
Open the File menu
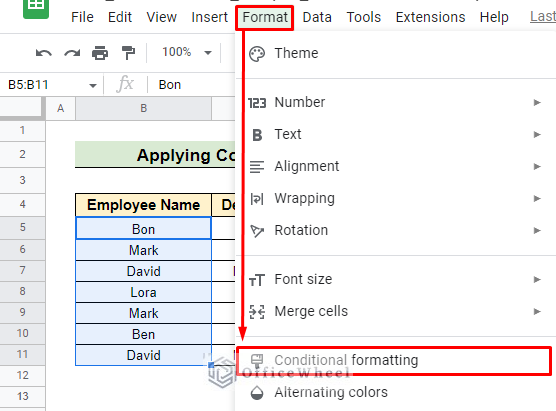(x=82, y=17)
